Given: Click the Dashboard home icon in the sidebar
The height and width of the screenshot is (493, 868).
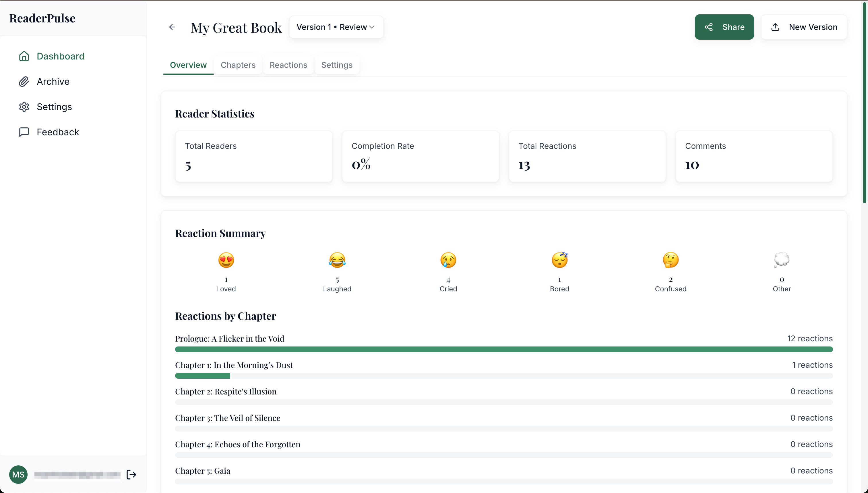Looking at the screenshot, I should [24, 56].
